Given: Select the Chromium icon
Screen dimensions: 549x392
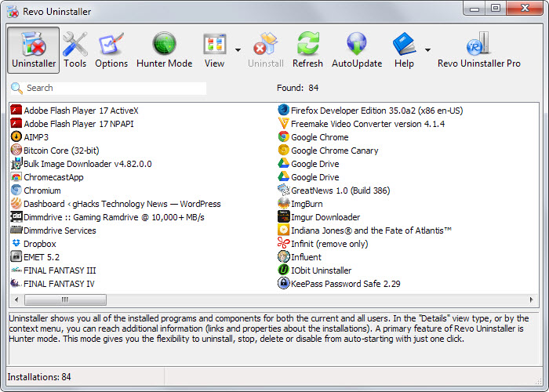Looking at the screenshot, I should coord(16,190).
